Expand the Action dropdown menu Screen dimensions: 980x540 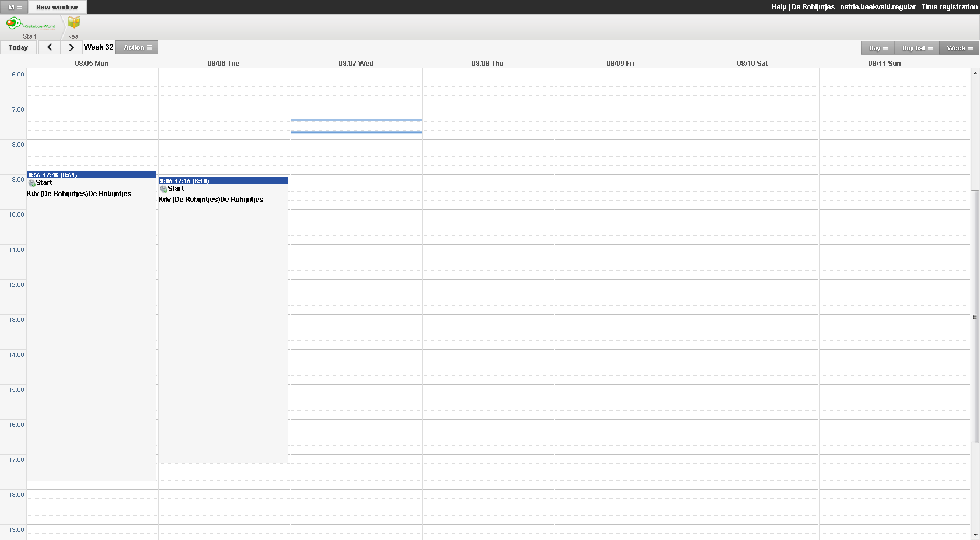pyautogui.click(x=137, y=47)
